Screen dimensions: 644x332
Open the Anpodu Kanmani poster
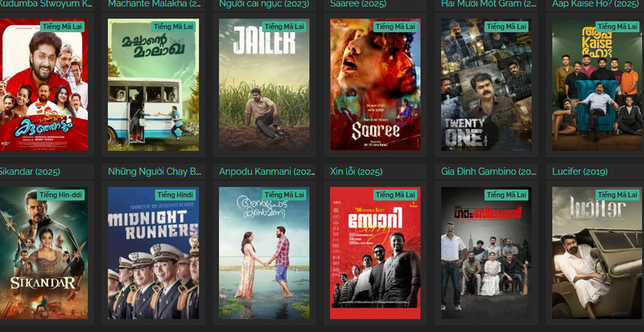tap(264, 253)
